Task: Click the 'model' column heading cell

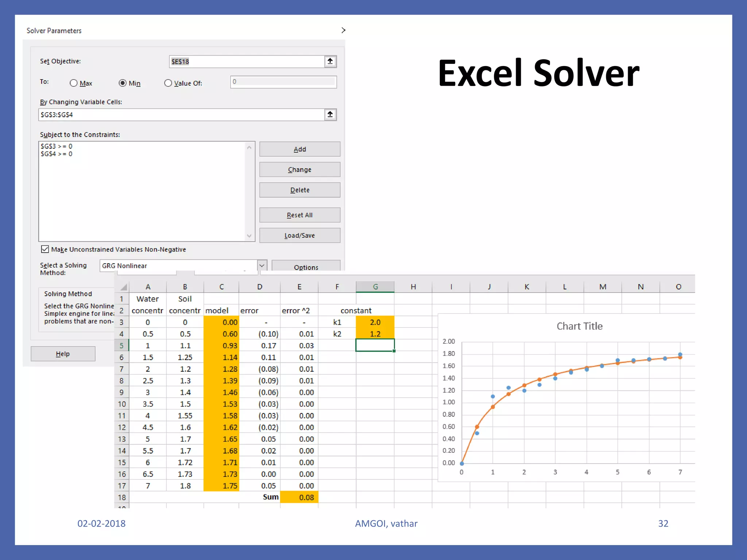Action: (x=221, y=311)
